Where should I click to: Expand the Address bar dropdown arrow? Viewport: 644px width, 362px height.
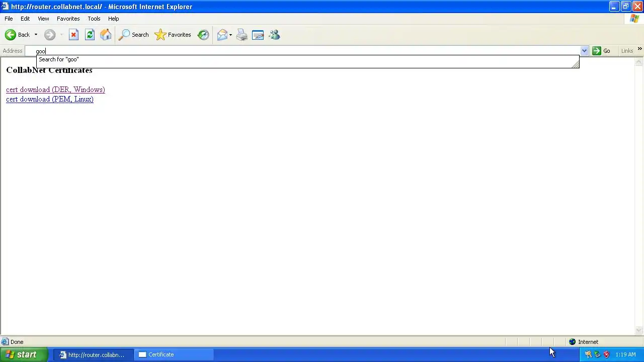(584, 51)
